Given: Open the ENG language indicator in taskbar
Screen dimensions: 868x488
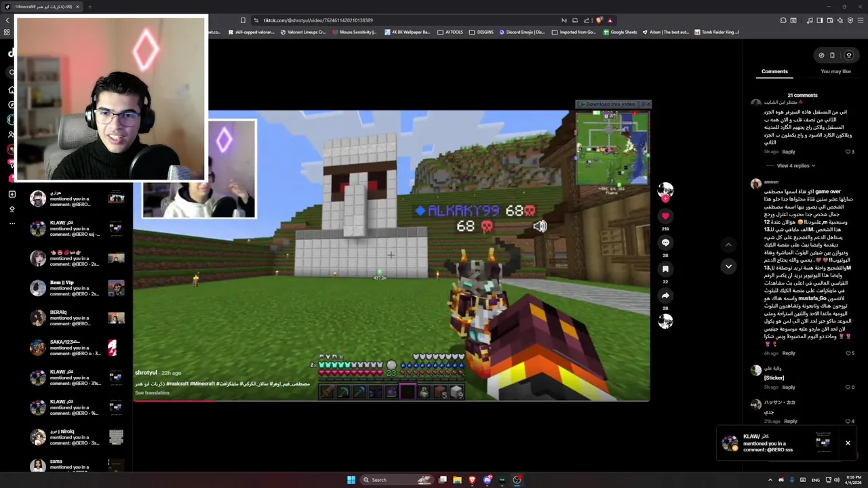Looking at the screenshot, I should click(815, 480).
